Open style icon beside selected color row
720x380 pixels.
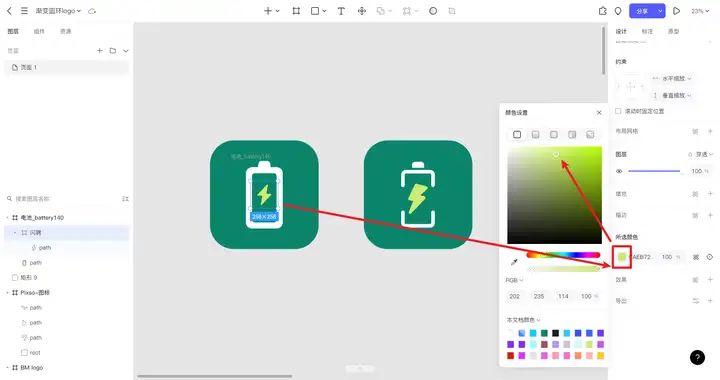pos(696,257)
